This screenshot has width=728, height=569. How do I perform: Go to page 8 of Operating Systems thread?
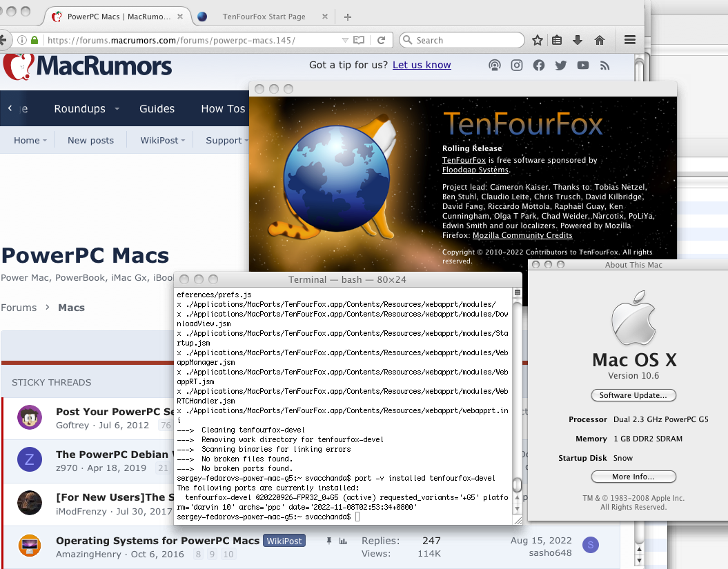click(x=198, y=554)
